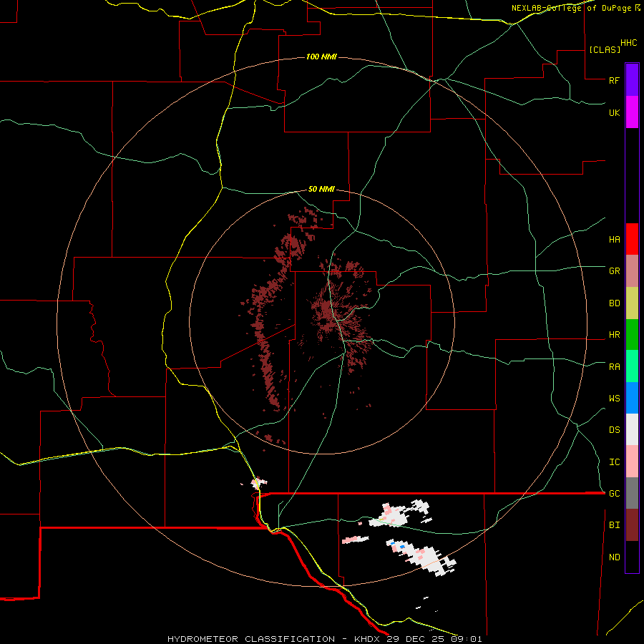Click the purple RF swatch in legend

(632, 80)
